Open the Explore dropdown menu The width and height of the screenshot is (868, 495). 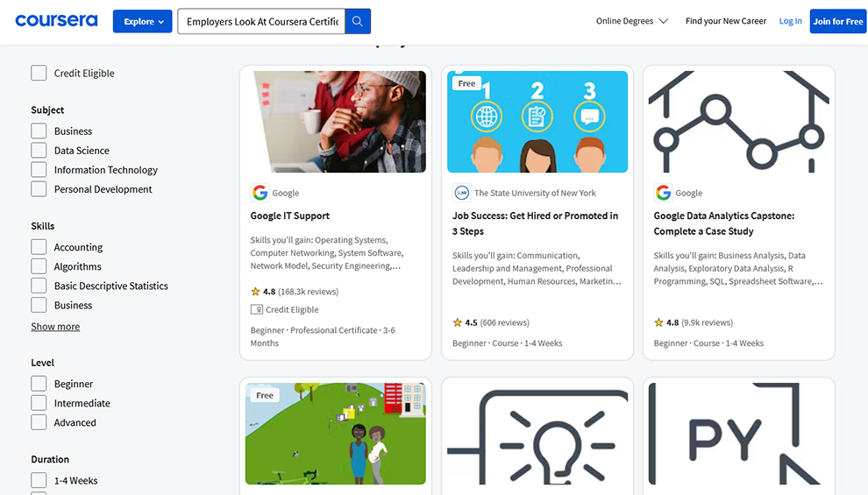click(143, 22)
